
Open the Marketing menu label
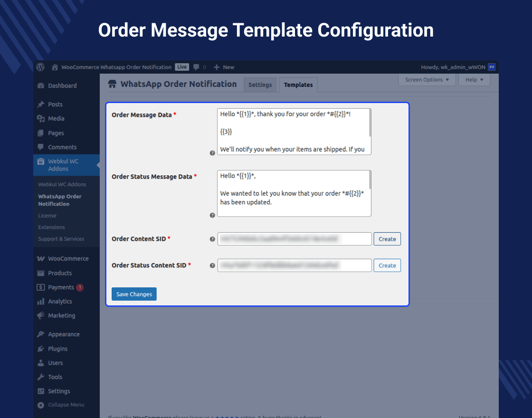[x=61, y=315]
